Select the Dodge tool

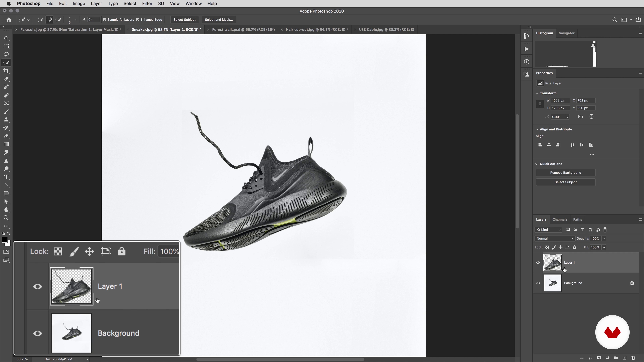[6, 169]
